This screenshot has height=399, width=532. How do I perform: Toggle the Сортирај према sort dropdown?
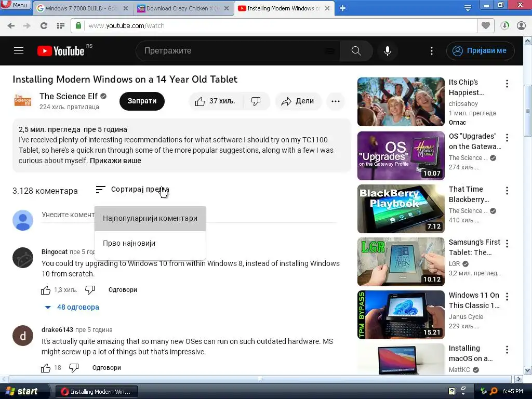click(132, 189)
